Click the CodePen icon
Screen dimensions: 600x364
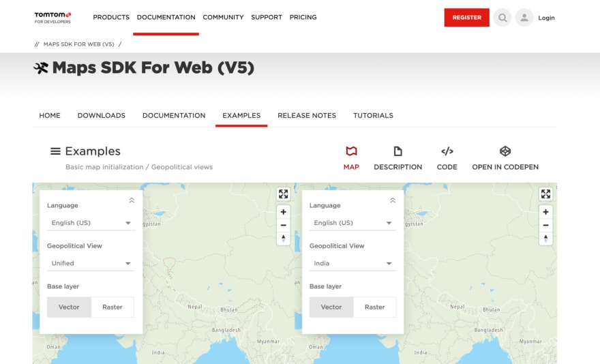[x=505, y=151]
